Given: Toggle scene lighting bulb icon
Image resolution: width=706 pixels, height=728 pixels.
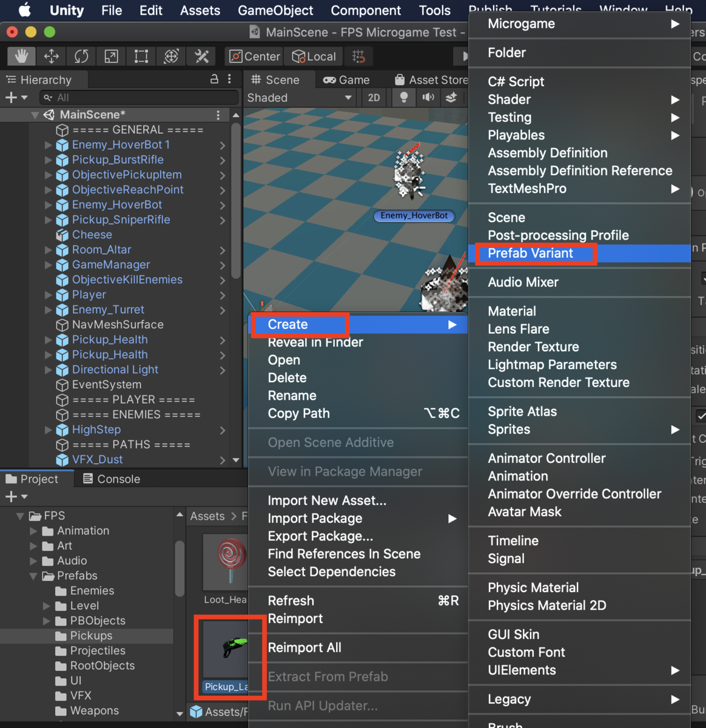Looking at the screenshot, I should (404, 97).
